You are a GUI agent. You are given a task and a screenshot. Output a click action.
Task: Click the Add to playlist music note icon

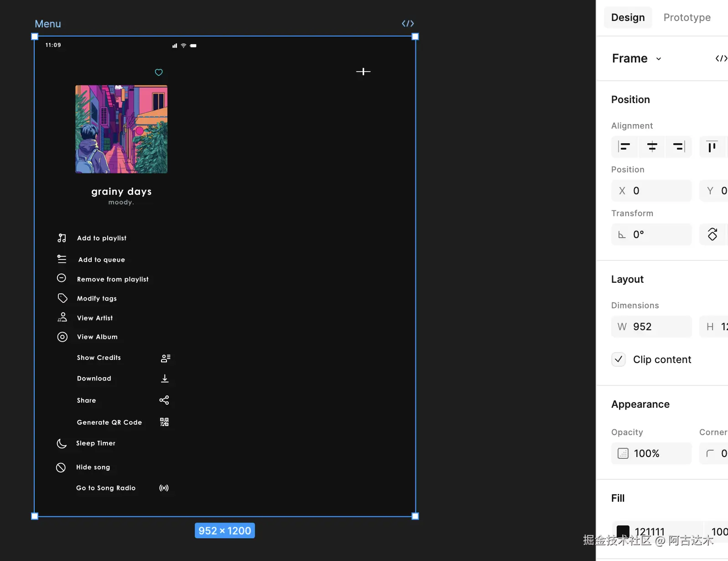point(62,238)
